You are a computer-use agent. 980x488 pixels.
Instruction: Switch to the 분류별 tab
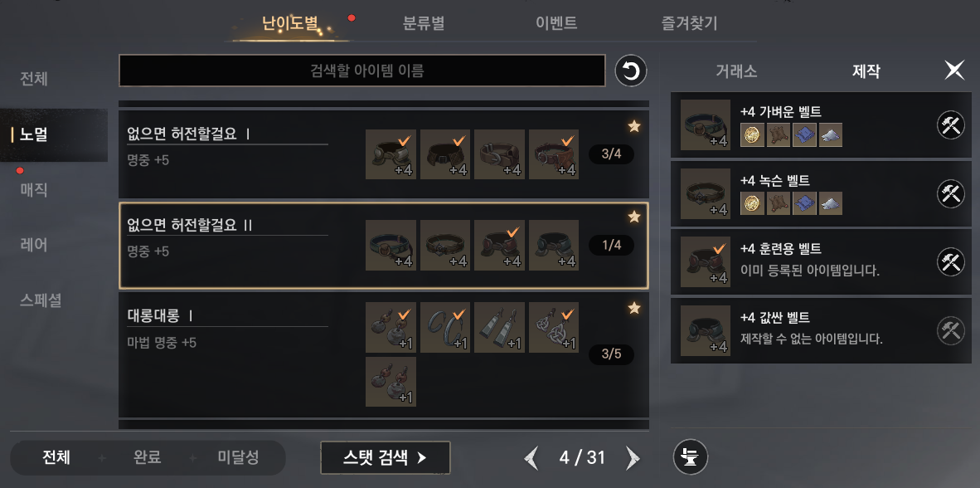pyautogui.click(x=424, y=24)
